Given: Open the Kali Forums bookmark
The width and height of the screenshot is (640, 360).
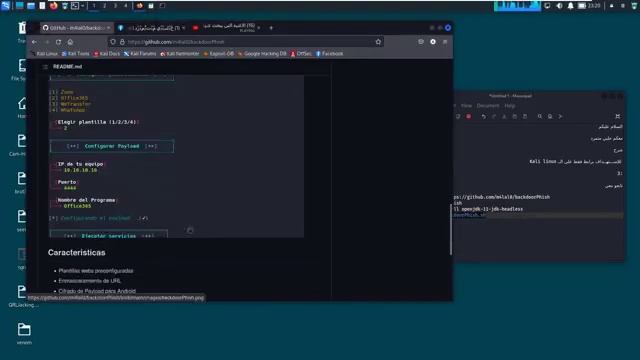Looking at the screenshot, I should pyautogui.click(x=140, y=53).
